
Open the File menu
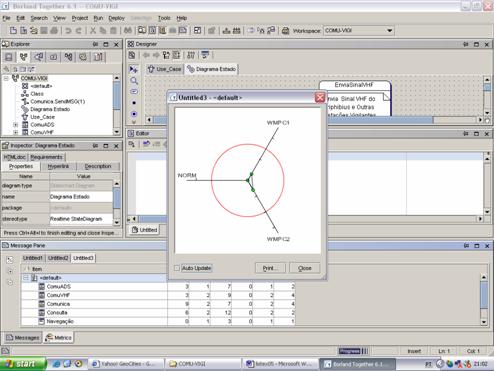(x=7, y=18)
